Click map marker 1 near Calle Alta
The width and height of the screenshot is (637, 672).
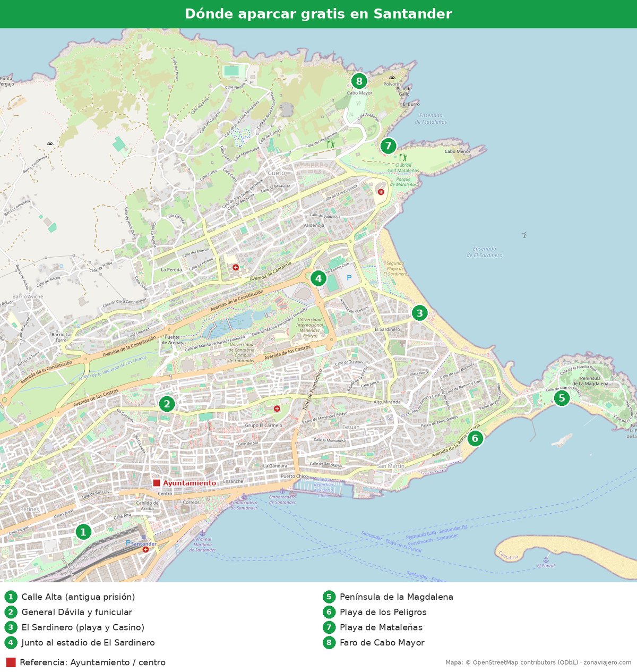click(83, 532)
